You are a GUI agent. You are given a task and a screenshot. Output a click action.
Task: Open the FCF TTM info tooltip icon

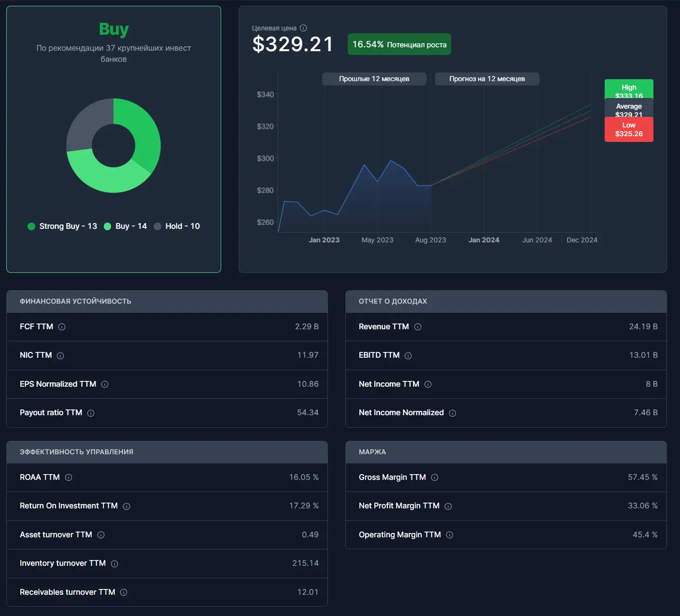(x=62, y=327)
